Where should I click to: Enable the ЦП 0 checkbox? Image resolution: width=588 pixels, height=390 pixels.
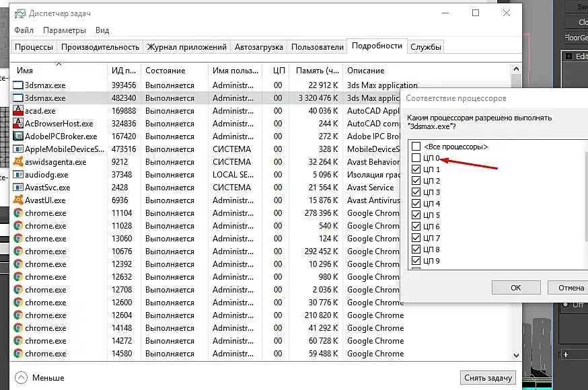(416, 158)
